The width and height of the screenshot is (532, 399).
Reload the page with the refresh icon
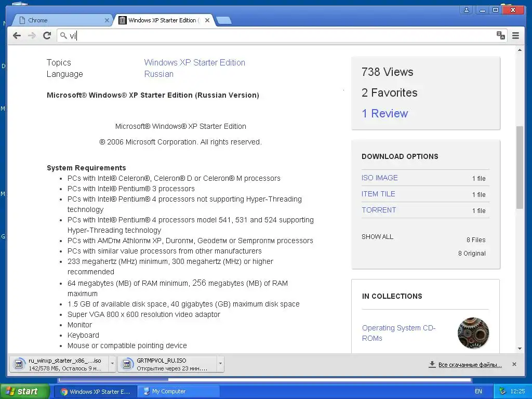[x=47, y=36]
